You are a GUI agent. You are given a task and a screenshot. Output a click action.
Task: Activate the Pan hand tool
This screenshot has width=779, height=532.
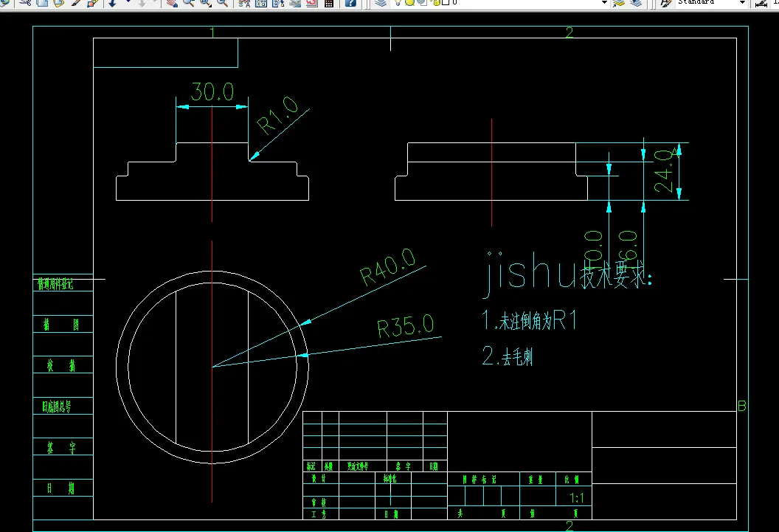(172, 2)
